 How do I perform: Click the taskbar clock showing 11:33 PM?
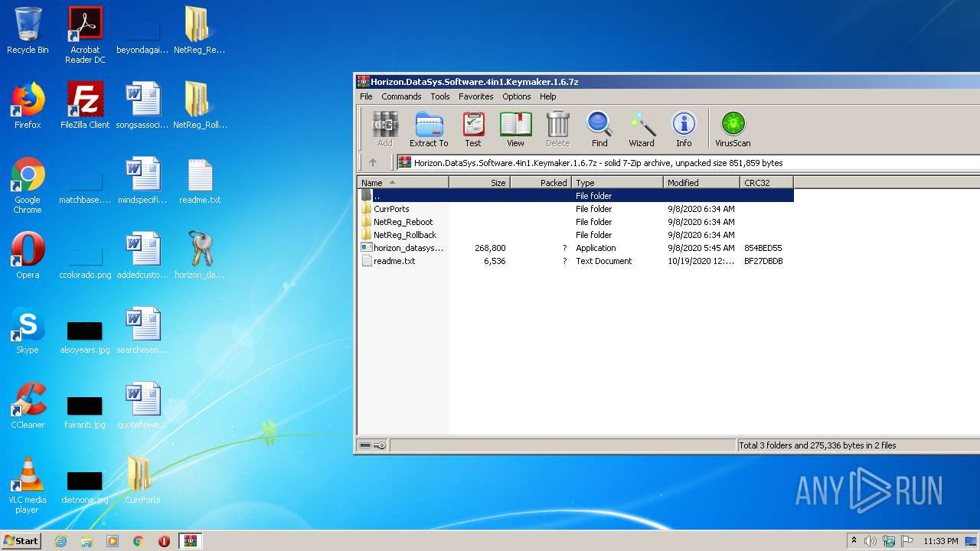click(940, 541)
